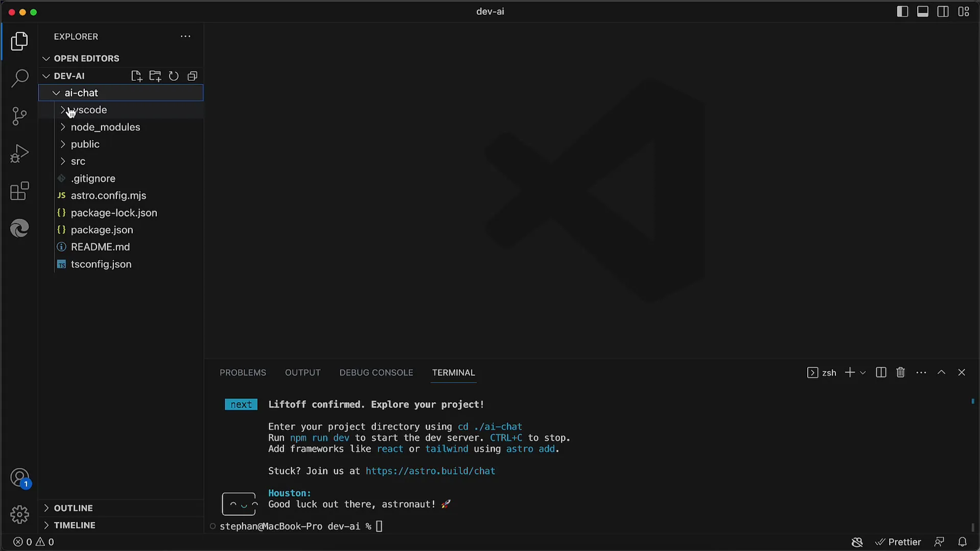Expand the public folder
Image resolution: width=980 pixels, height=551 pixels.
(x=121, y=144)
